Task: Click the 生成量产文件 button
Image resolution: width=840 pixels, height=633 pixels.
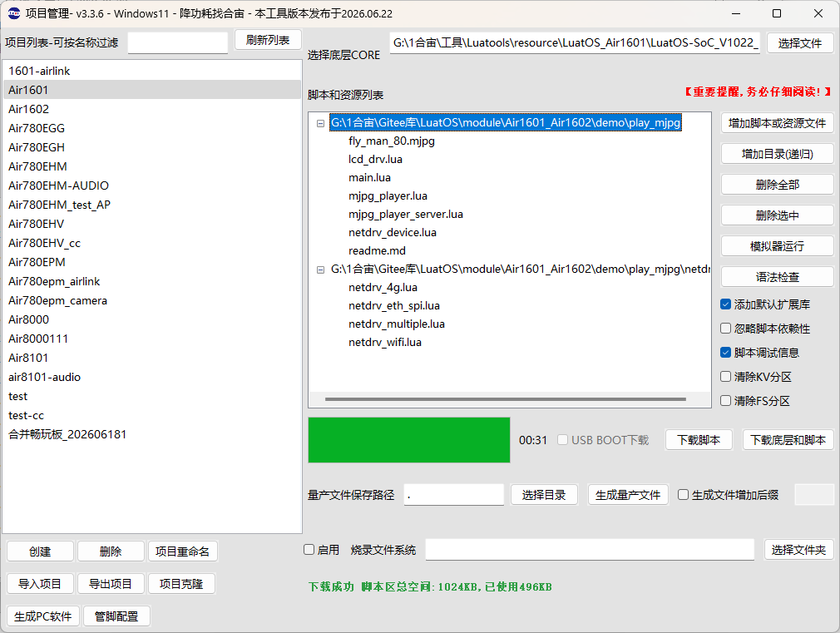Action: tap(628, 495)
